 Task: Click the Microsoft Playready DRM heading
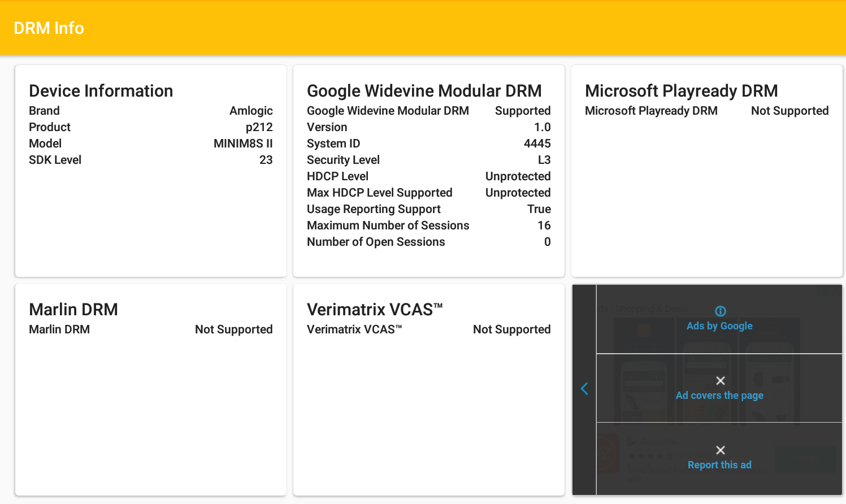point(682,91)
